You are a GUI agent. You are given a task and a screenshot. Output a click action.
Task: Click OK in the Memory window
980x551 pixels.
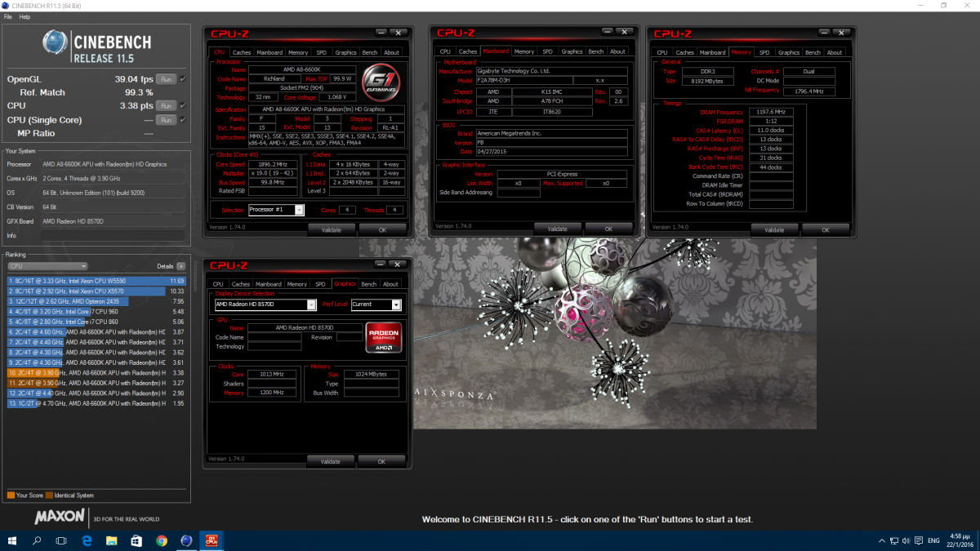(826, 230)
